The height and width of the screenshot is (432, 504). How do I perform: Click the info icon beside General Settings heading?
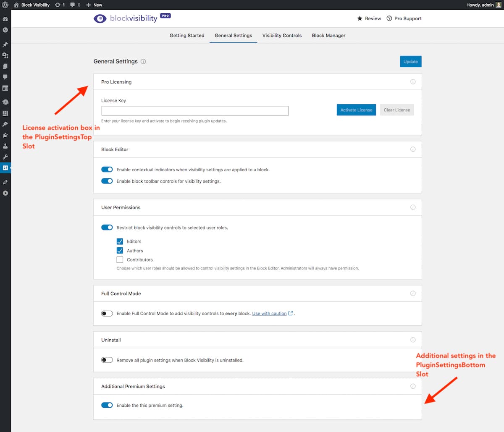pos(143,62)
